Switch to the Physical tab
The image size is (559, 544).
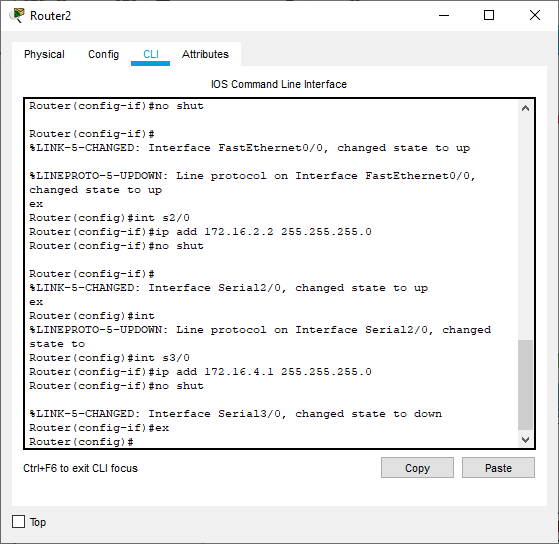[x=44, y=54]
